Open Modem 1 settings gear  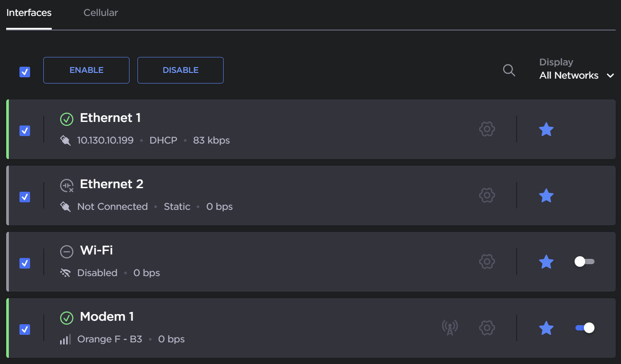coord(487,328)
